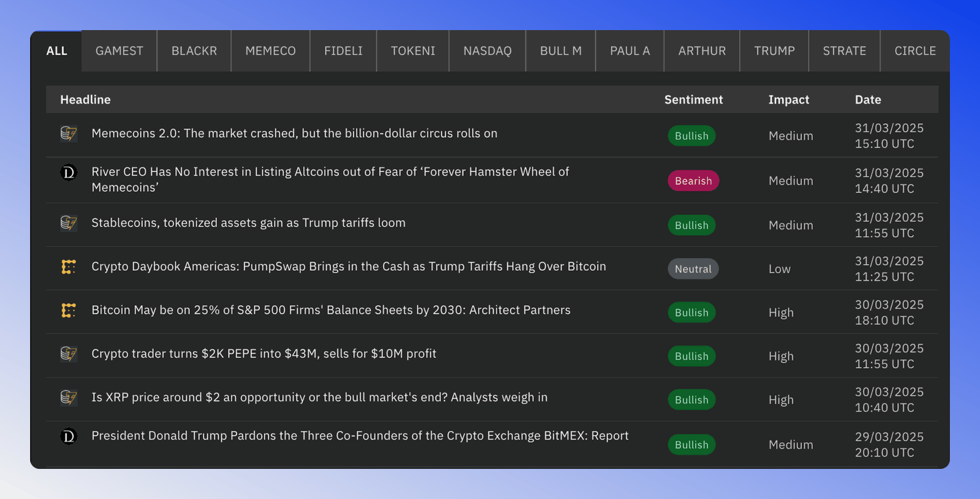Open the TOKENI tab
This screenshot has width=980, height=499.
pyautogui.click(x=412, y=51)
